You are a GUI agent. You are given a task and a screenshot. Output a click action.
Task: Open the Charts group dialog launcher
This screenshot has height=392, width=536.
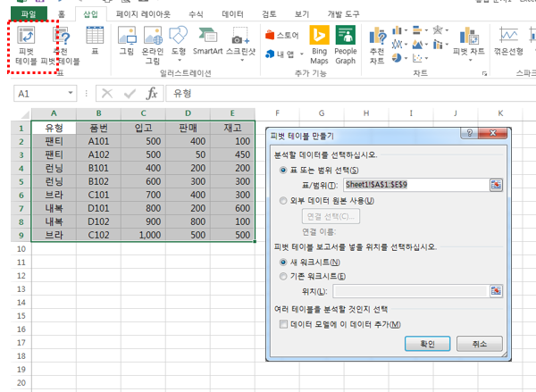(x=484, y=73)
